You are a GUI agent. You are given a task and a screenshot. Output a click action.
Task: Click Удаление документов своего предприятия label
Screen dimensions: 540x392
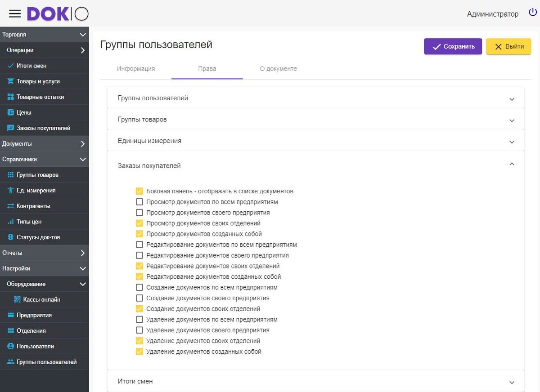[208, 330]
